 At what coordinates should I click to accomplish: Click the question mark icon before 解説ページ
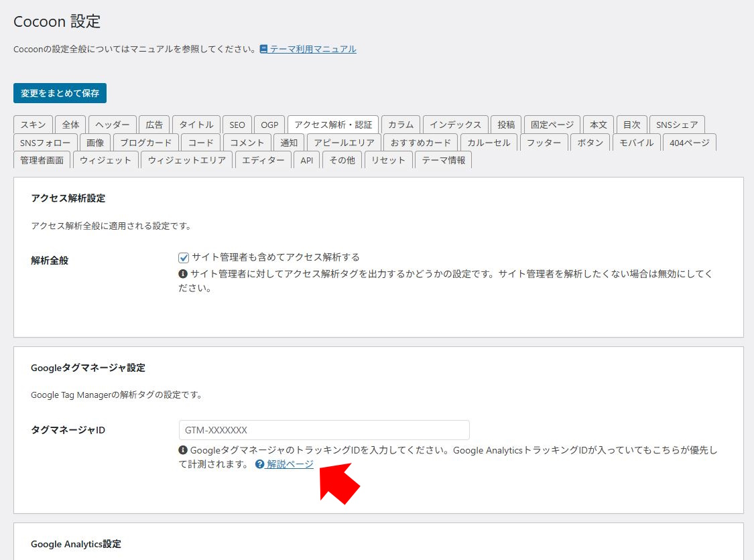point(259,464)
